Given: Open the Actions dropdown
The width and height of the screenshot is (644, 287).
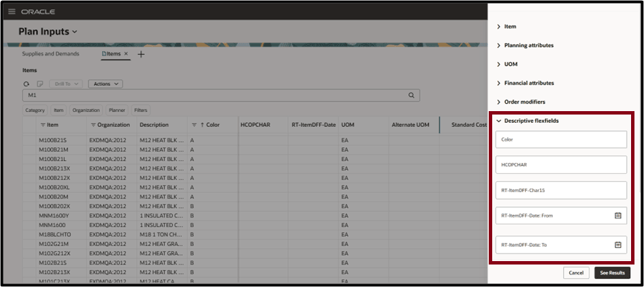Looking at the screenshot, I should pyautogui.click(x=106, y=84).
